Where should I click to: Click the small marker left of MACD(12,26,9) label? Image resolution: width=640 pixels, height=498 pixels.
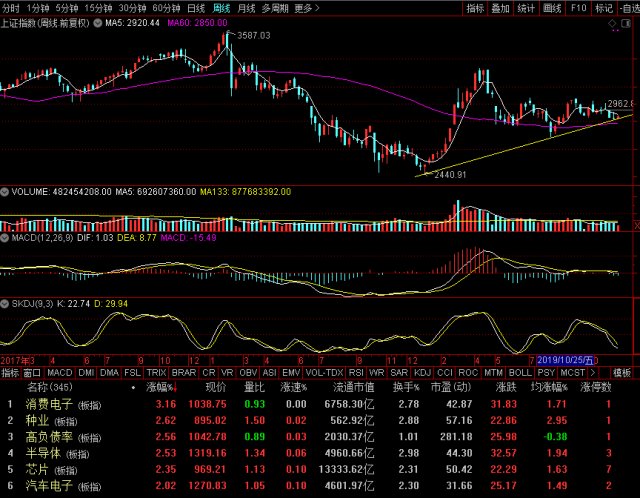pyautogui.click(x=4, y=239)
